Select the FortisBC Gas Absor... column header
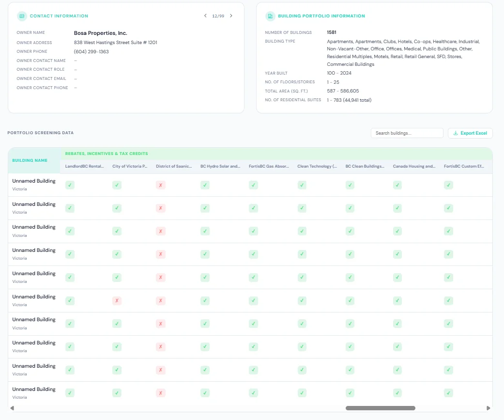This screenshot has width=504, height=420. tap(269, 166)
